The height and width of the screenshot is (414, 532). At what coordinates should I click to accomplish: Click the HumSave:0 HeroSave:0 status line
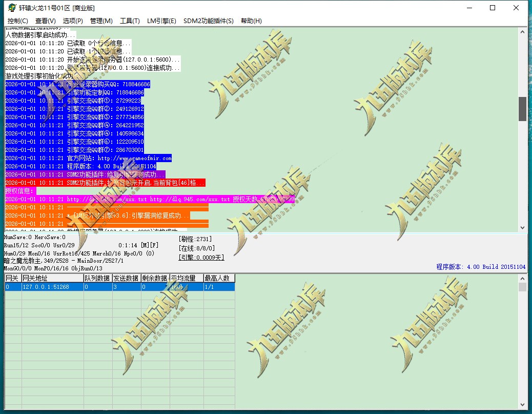(x=35, y=237)
